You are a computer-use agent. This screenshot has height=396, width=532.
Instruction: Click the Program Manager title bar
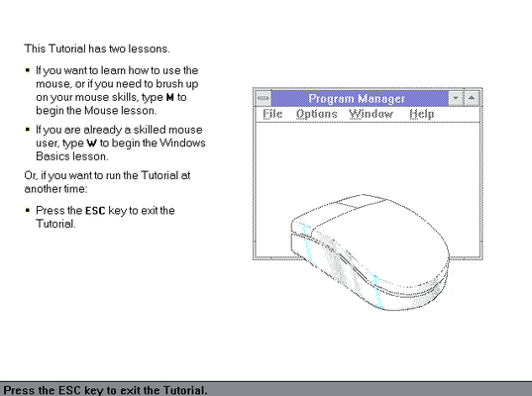[360, 98]
